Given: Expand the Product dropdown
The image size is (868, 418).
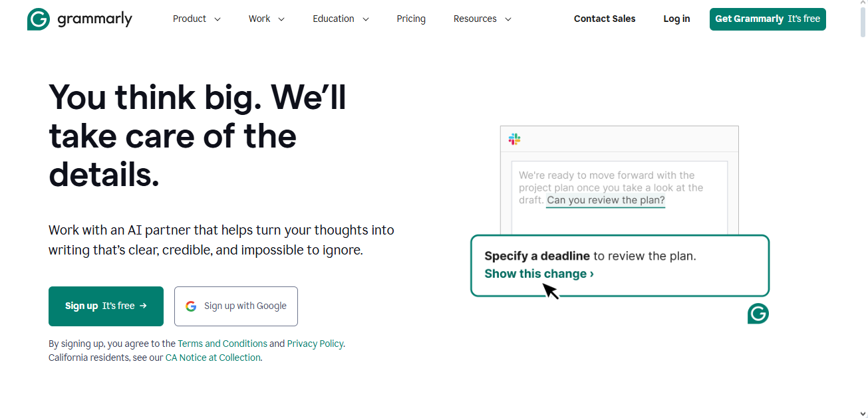Looking at the screenshot, I should (196, 19).
